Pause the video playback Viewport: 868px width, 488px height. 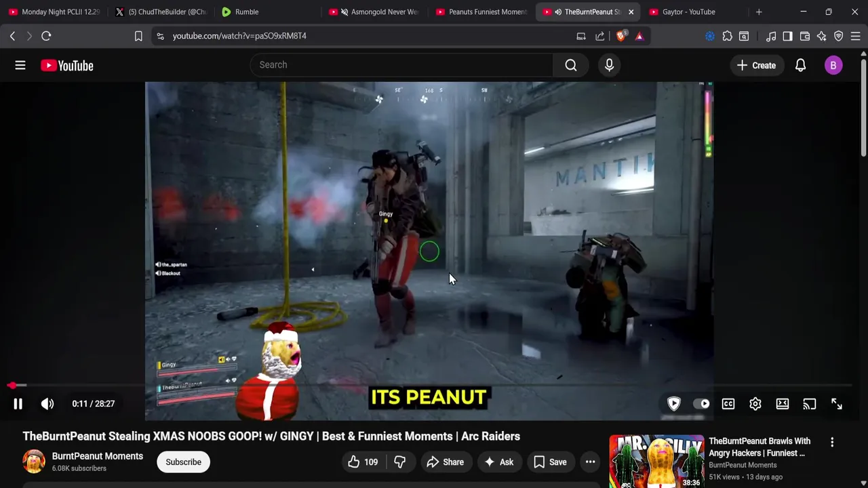18,404
